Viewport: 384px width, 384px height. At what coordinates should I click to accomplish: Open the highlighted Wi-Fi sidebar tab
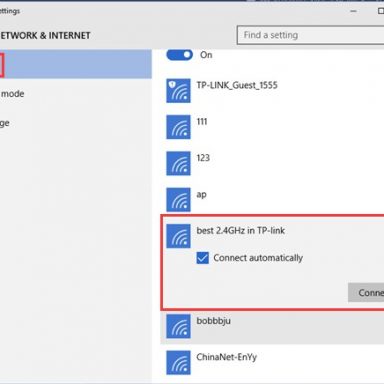coord(76,64)
